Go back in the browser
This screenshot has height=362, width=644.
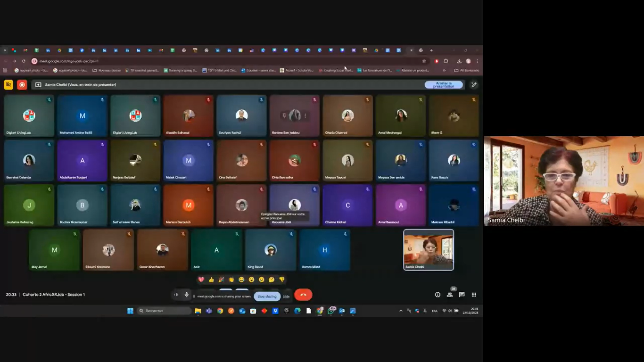(5, 61)
